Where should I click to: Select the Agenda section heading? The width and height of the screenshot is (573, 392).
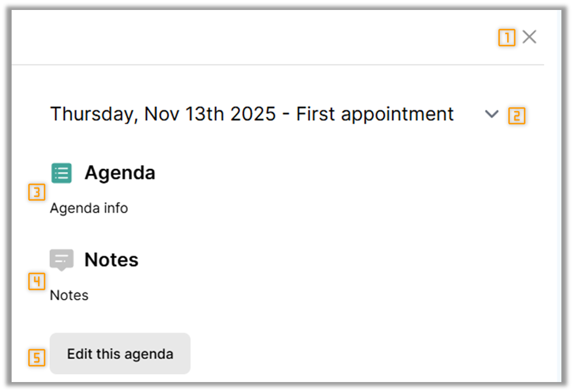point(119,173)
